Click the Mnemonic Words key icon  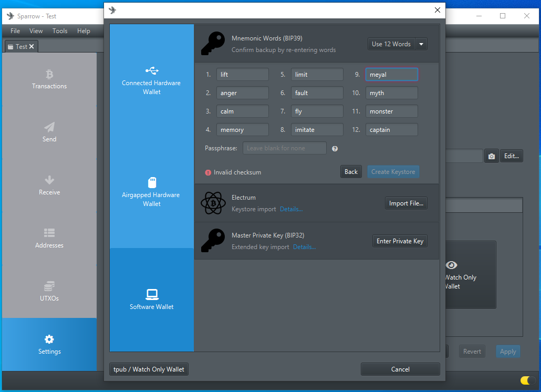click(213, 44)
